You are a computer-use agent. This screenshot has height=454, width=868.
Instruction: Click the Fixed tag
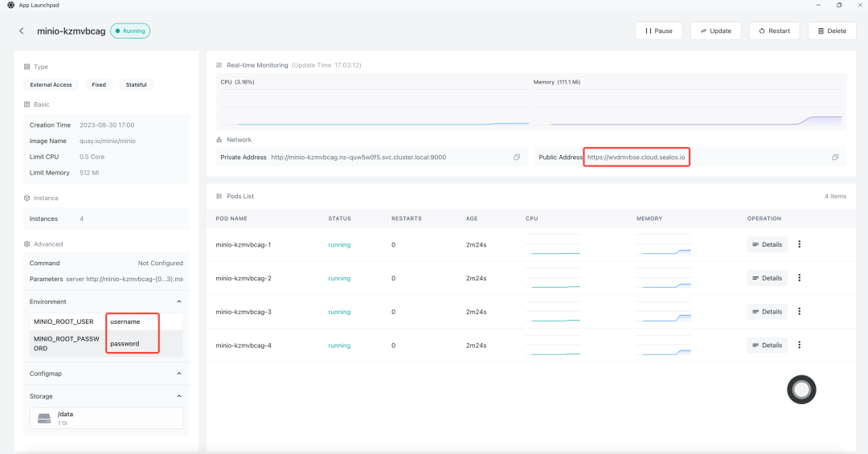[x=99, y=84]
